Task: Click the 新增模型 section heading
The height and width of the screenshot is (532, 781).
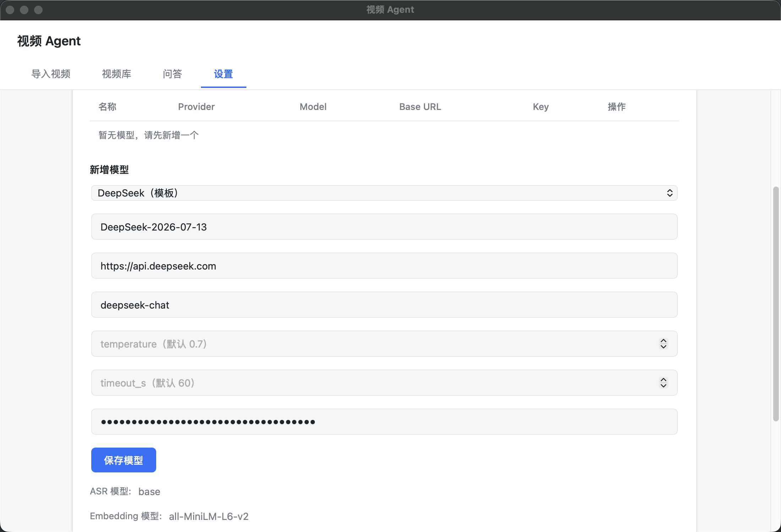Action: pyautogui.click(x=109, y=170)
